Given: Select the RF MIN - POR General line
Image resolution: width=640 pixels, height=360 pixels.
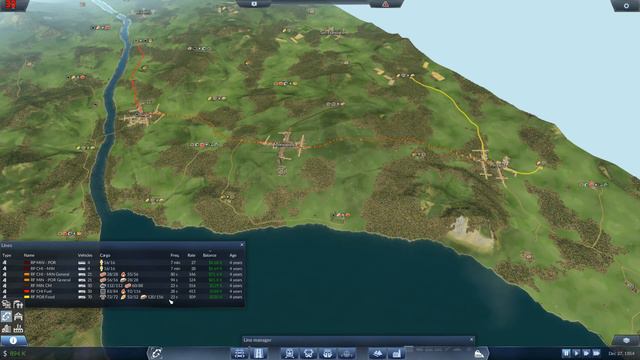Looking at the screenshot, I should point(122,280).
